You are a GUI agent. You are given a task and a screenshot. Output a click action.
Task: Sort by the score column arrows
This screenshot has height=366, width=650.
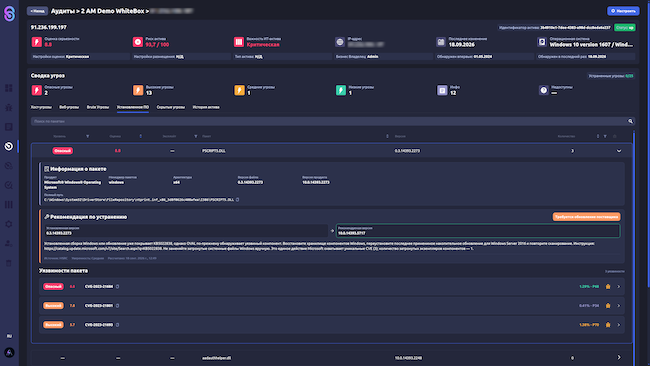(x=141, y=136)
